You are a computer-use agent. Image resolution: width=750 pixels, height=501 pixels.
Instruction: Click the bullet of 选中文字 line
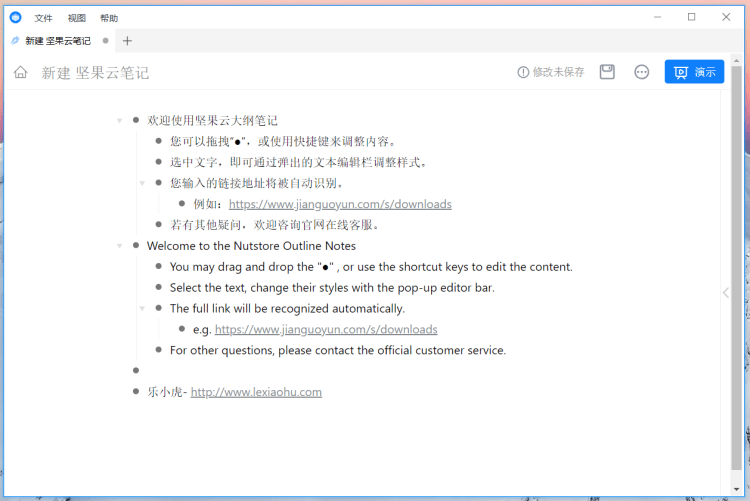[159, 162]
